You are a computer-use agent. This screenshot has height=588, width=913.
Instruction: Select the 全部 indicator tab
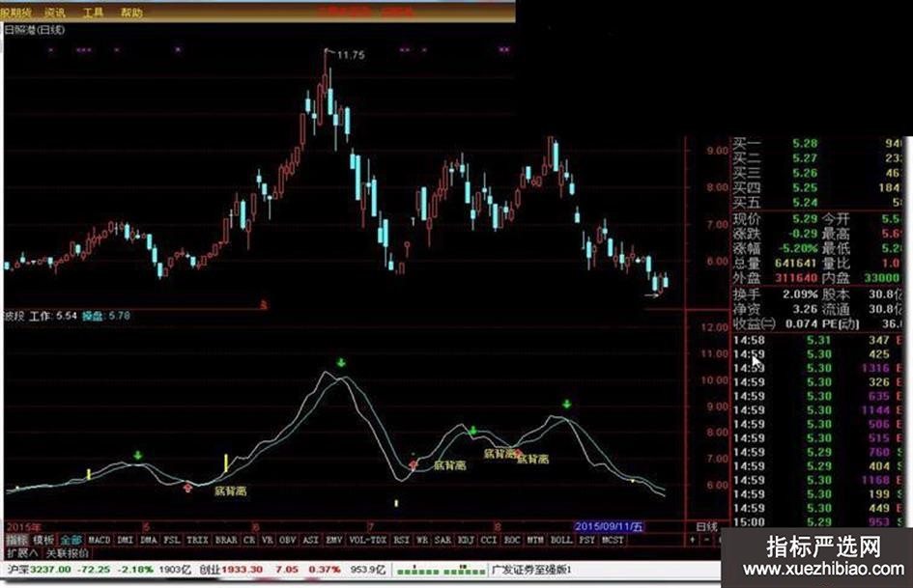pos(71,541)
